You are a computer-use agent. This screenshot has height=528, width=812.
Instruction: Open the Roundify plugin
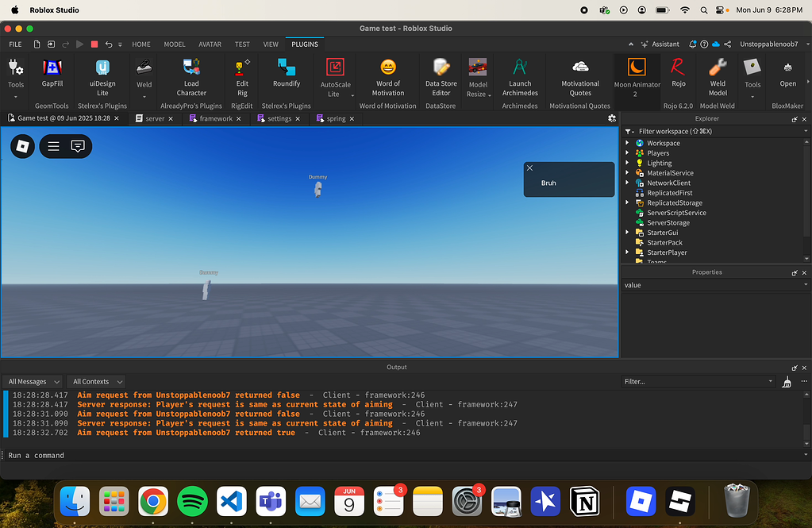[x=287, y=73]
